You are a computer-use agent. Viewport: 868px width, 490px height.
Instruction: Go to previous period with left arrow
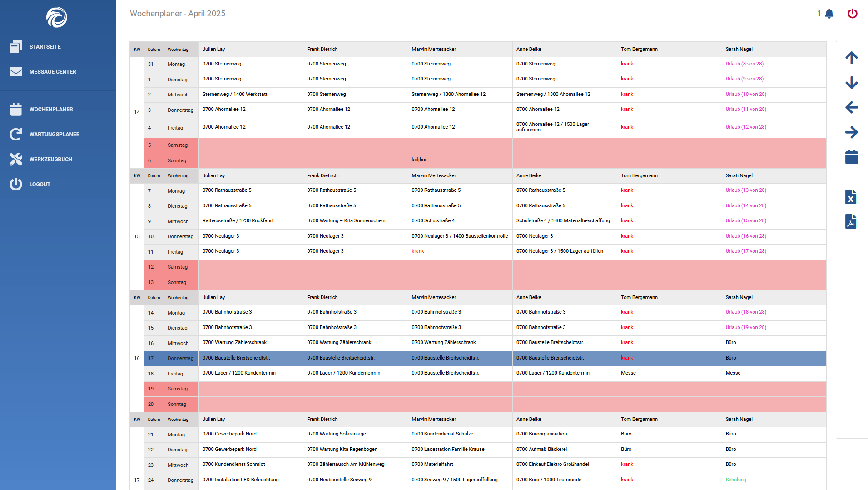851,108
